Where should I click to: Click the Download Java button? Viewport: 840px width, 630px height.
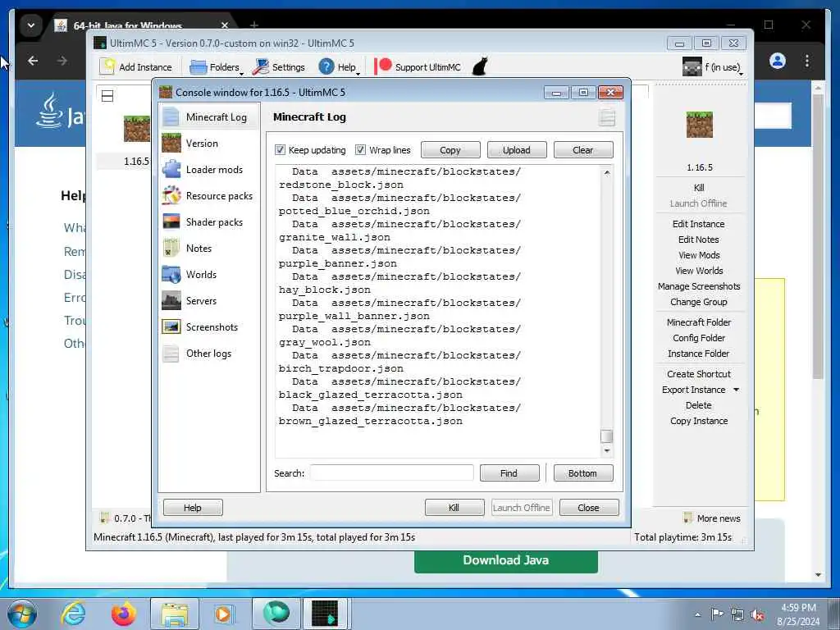coord(505,560)
